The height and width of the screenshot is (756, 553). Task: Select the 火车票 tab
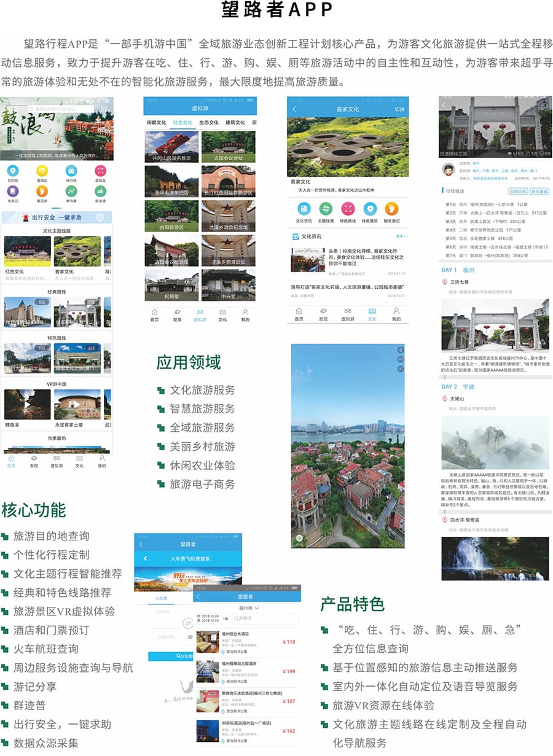pos(161,597)
